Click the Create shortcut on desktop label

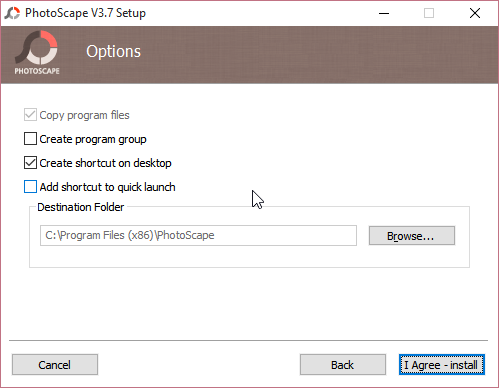tap(105, 163)
